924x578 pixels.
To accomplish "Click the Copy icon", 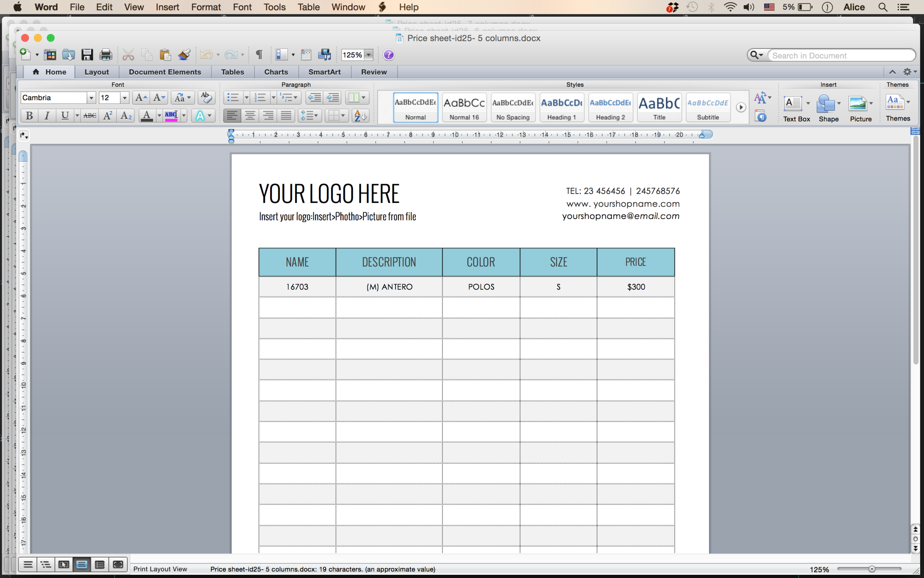I will (147, 55).
